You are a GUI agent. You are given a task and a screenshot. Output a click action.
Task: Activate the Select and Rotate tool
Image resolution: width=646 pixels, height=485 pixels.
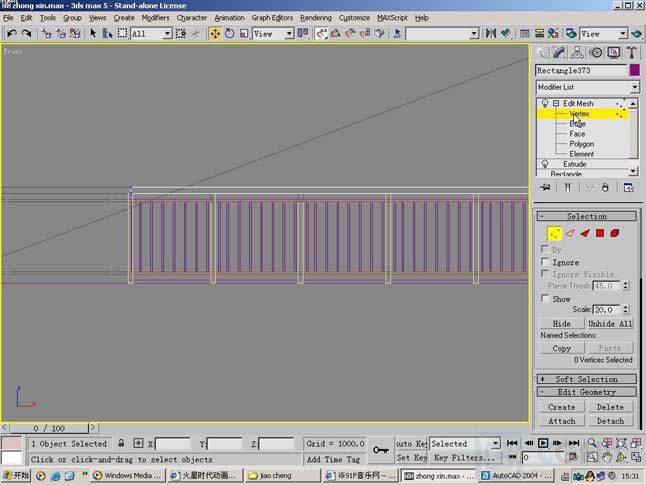click(229, 33)
